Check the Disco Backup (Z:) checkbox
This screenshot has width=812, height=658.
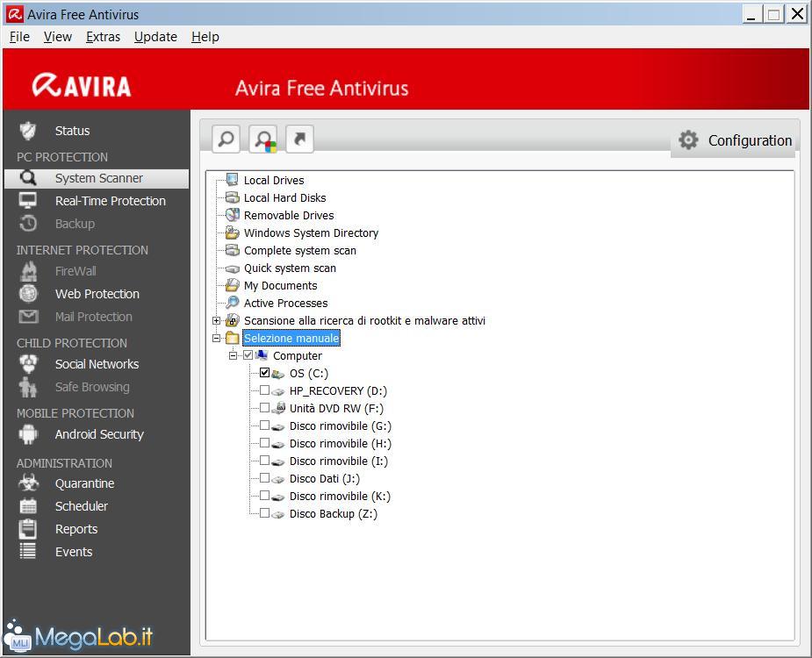point(264,513)
